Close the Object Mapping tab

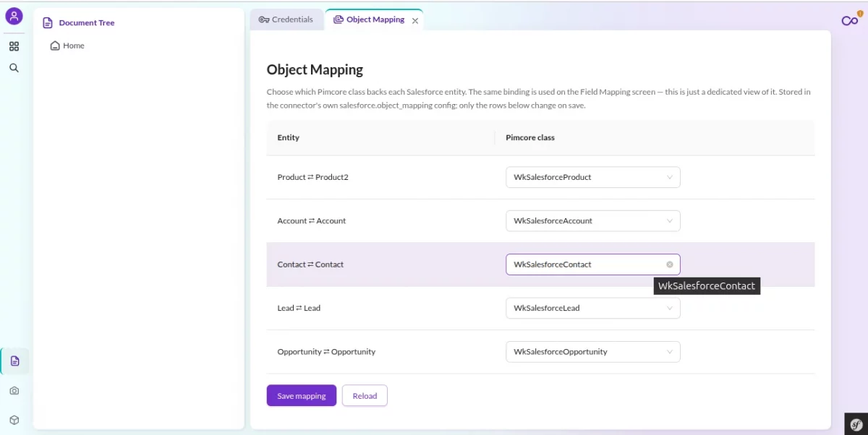[415, 21]
